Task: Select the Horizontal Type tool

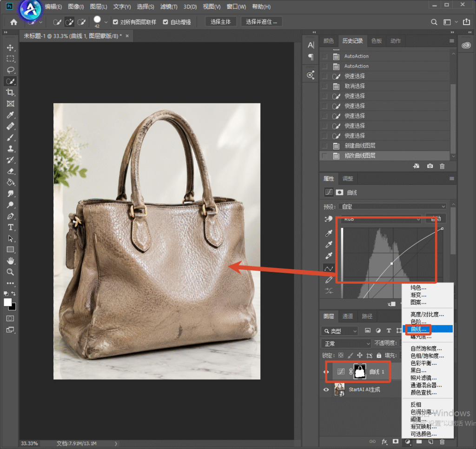Action: point(10,227)
